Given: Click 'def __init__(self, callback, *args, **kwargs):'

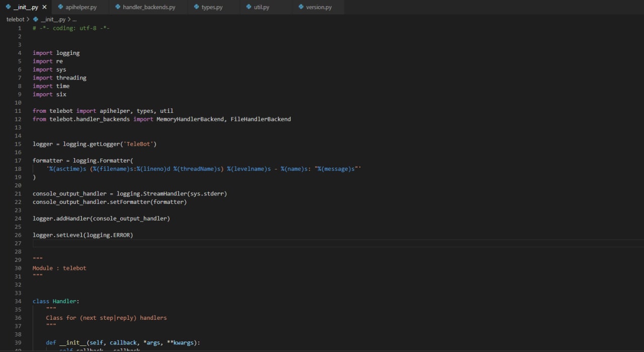Looking at the screenshot, I should [123, 342].
